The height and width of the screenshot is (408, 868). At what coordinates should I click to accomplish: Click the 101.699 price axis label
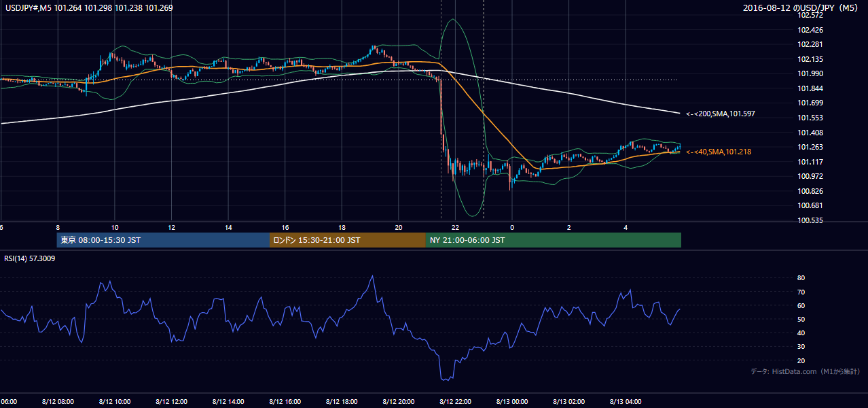(811, 103)
